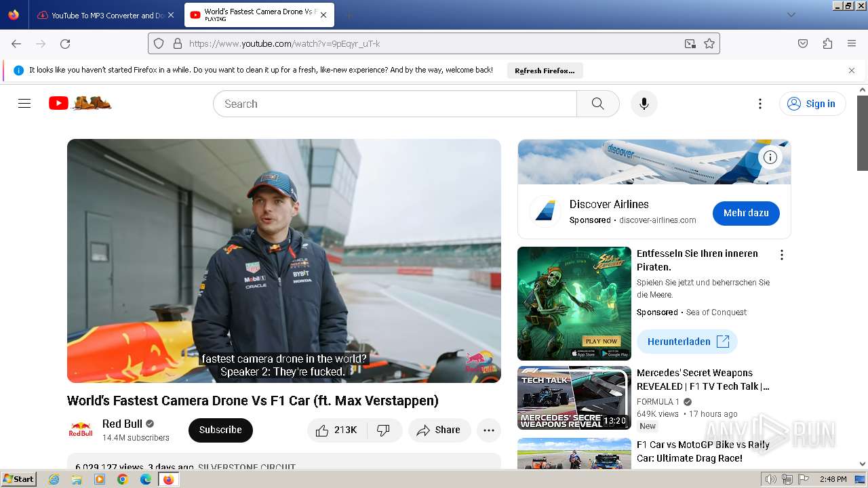Open Mercedes' Secret Weapons REVEALED title

(703, 380)
